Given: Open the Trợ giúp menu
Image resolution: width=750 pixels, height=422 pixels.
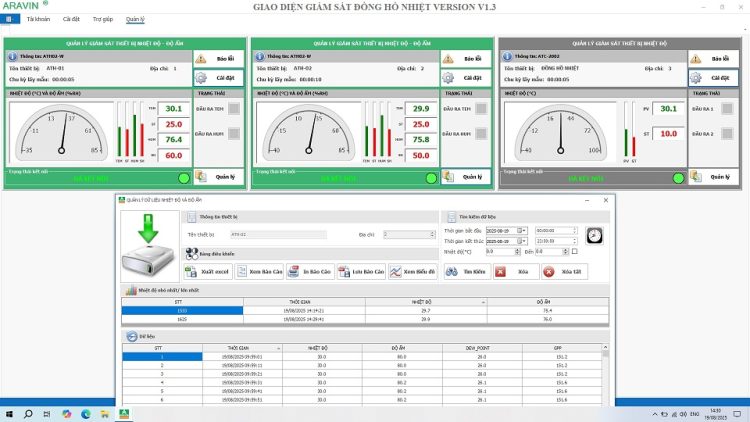Looking at the screenshot, I should tap(102, 19).
